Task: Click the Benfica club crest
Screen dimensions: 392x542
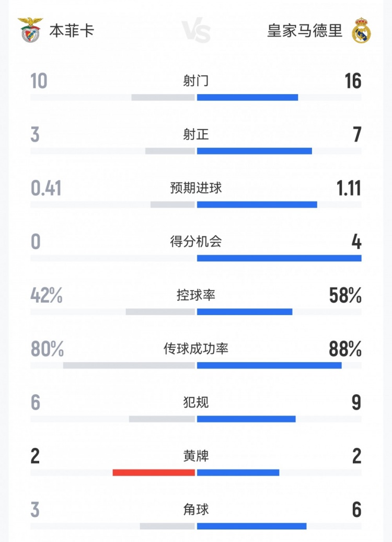Action: click(31, 30)
